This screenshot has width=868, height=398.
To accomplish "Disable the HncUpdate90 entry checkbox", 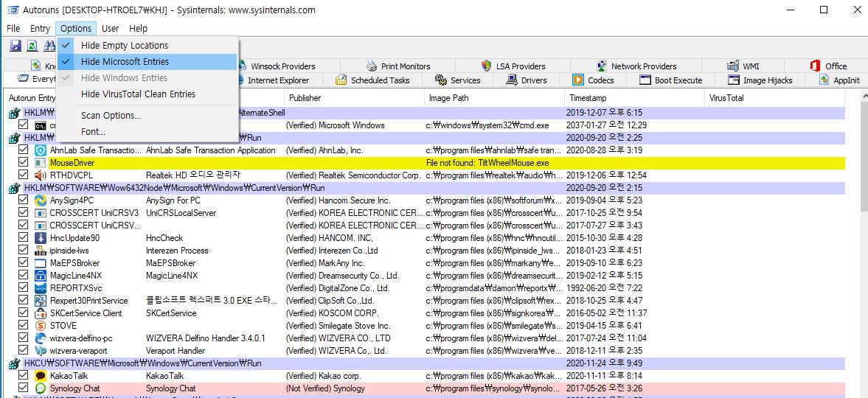I will point(24,237).
